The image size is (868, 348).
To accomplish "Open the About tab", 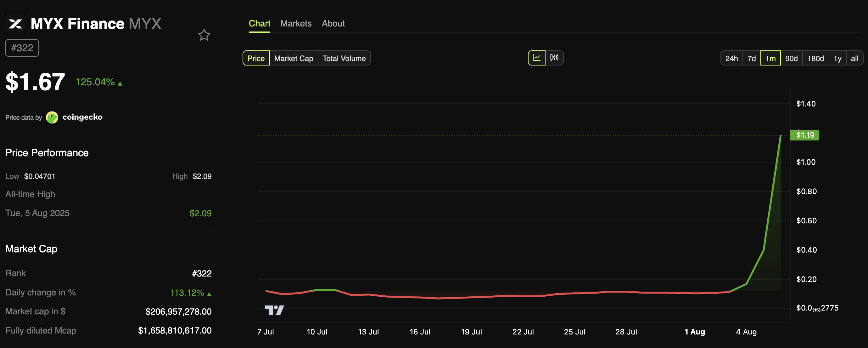I will 333,24.
